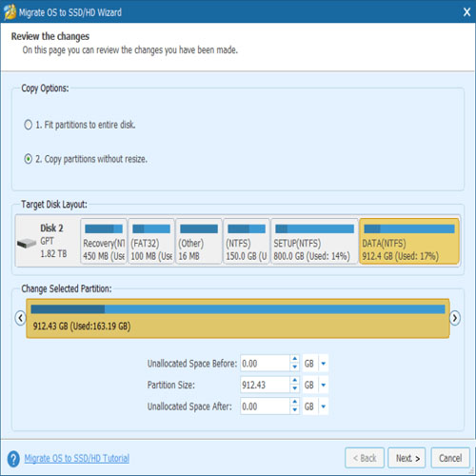This screenshot has height=476, width=476.
Task: Click the Unallocated Space Before input field
Action: [x=265, y=364]
